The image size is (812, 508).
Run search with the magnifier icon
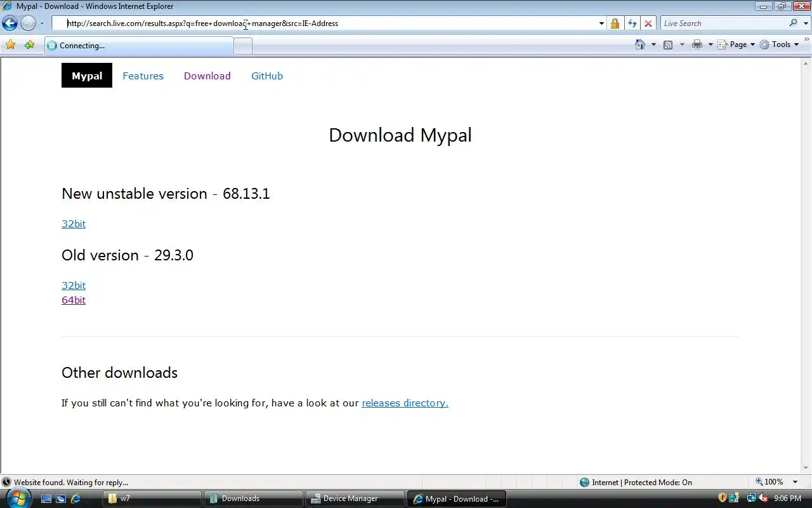pyautogui.click(x=794, y=23)
